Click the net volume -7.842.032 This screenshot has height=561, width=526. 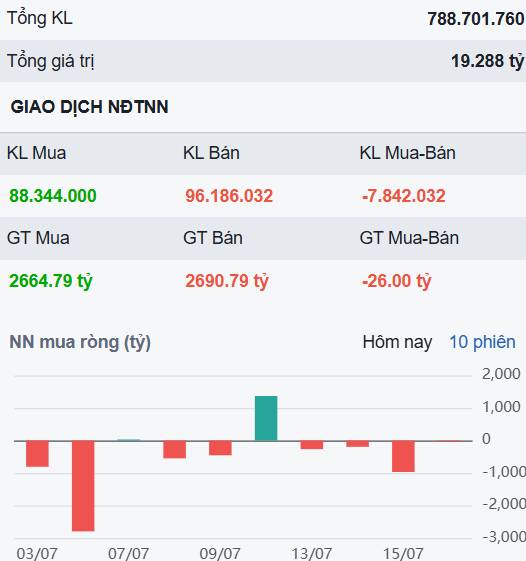pos(404,196)
